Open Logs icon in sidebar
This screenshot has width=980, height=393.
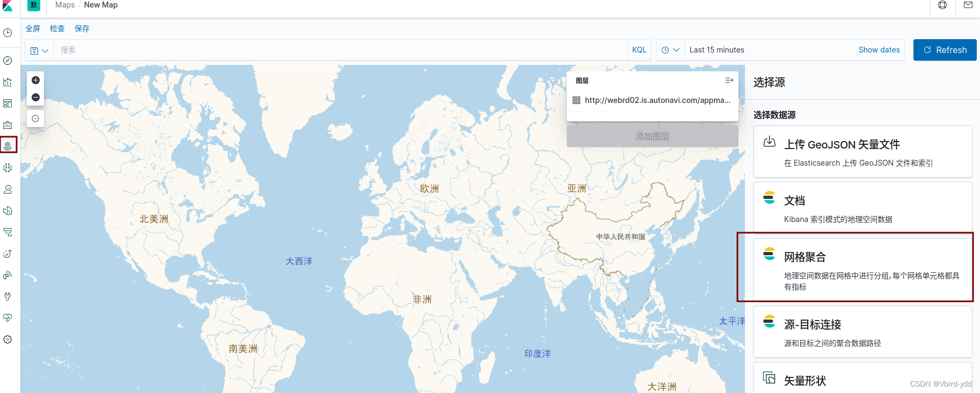(x=8, y=211)
